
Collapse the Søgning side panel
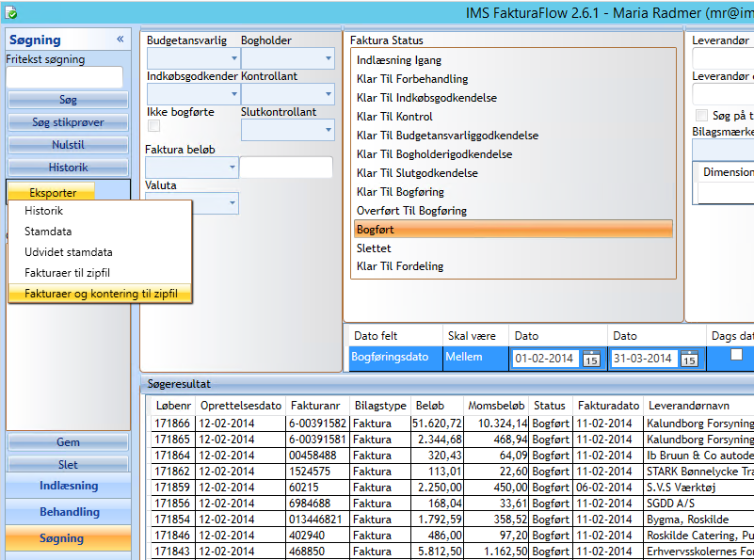[x=120, y=40]
